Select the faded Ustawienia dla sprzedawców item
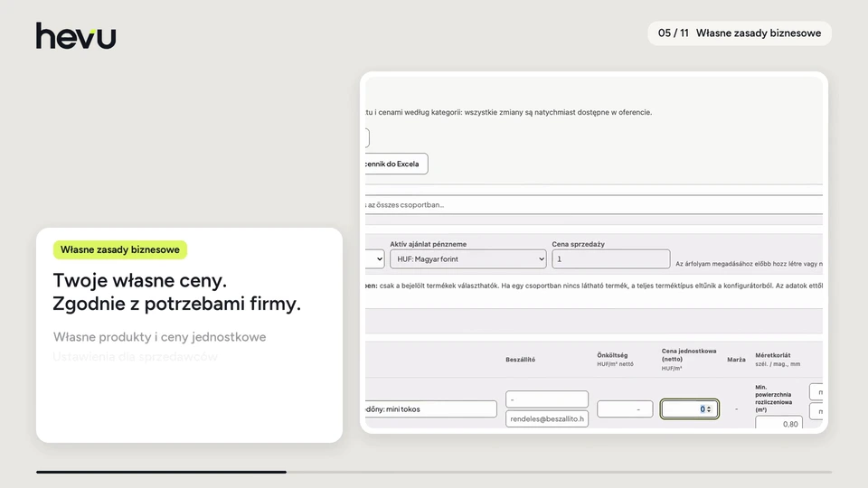Viewport: 868px width, 488px height. 136,357
